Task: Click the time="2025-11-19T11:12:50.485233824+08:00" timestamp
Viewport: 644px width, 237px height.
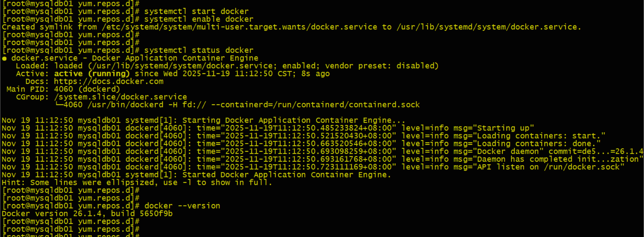Action: 296,128
